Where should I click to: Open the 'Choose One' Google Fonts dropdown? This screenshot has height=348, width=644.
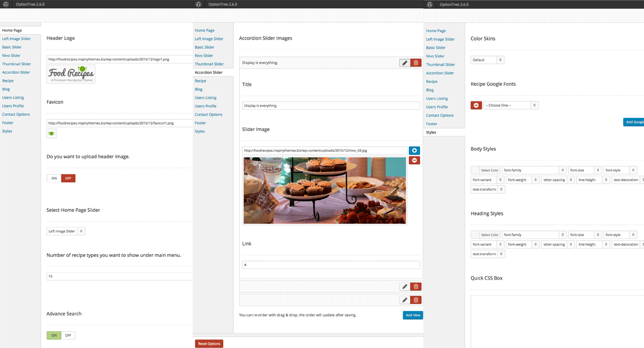pos(511,106)
